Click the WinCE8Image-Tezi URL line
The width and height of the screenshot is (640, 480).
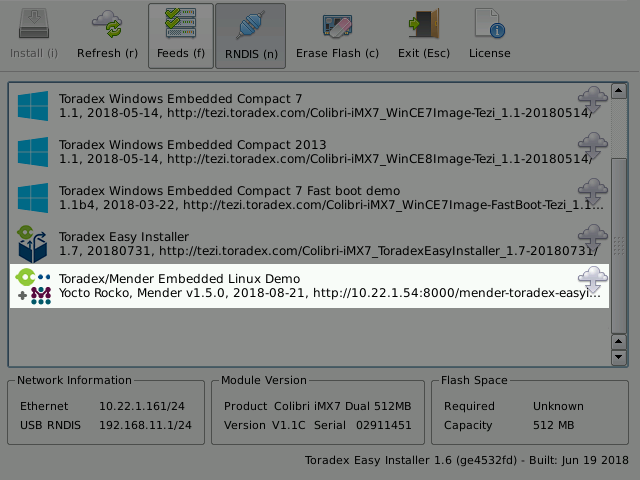[325, 159]
